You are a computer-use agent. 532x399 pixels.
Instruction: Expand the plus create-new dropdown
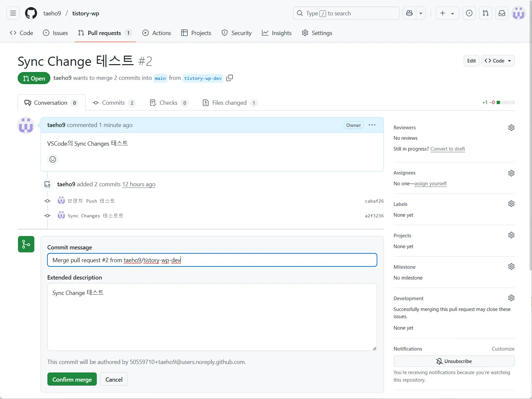(x=447, y=13)
